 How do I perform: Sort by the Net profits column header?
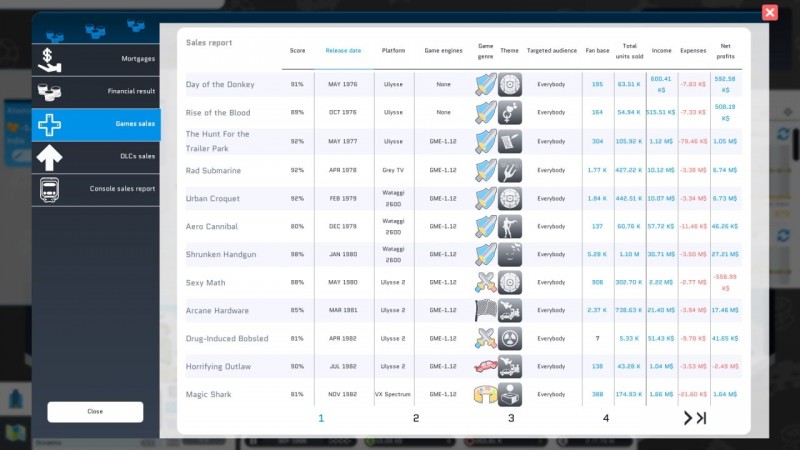(725, 50)
